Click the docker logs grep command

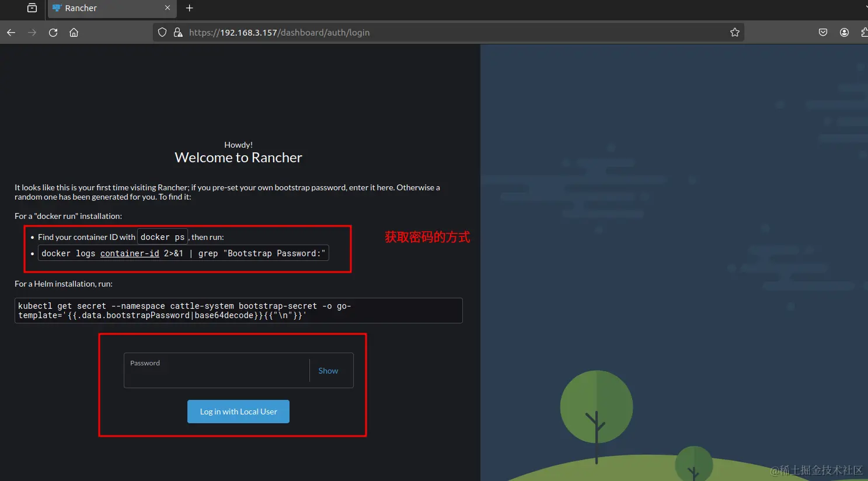click(183, 253)
